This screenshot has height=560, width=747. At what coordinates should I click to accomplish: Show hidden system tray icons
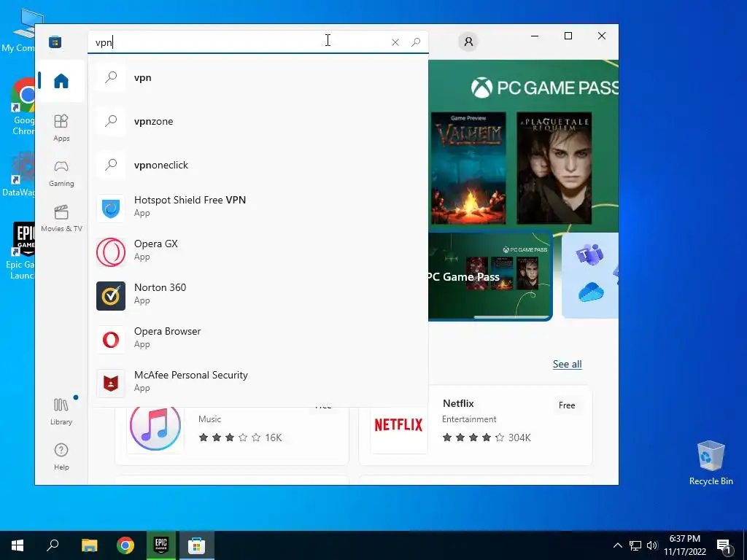coord(617,545)
